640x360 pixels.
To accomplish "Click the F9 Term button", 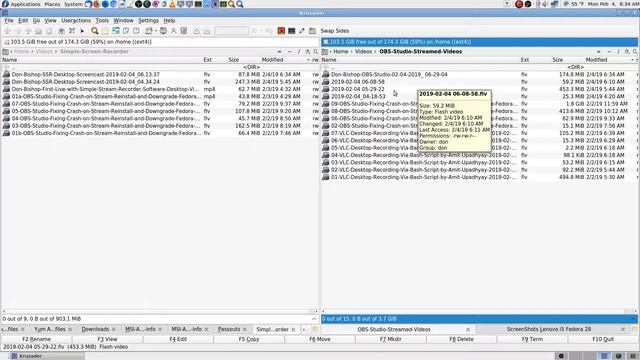I will click(532, 339).
